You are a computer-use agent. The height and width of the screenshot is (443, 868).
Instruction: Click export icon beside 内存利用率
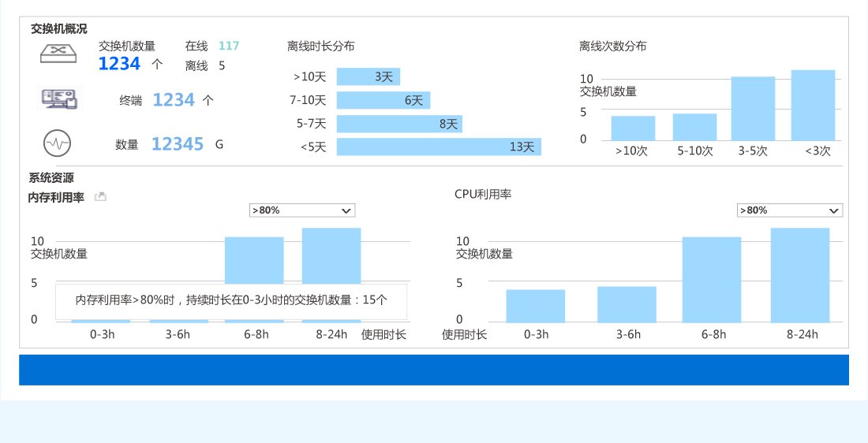coord(100,197)
